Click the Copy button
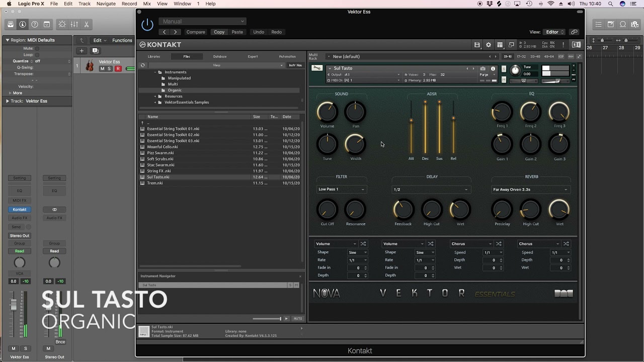Viewport: 644px width, 362px height. pos(219,32)
